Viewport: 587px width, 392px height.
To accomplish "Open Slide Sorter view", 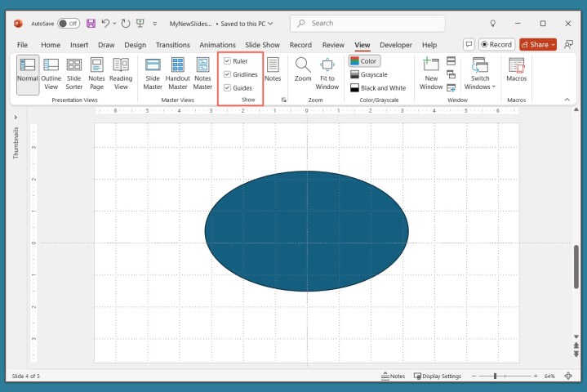I will 74,73.
